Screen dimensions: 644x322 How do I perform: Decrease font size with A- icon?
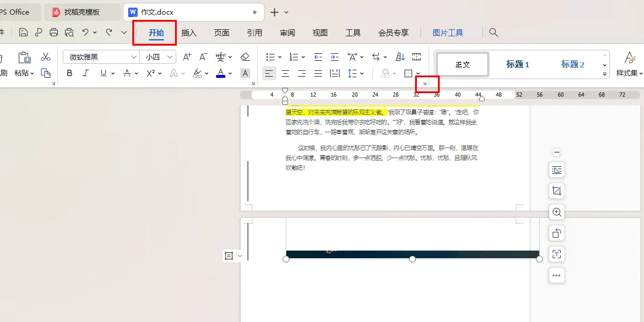pyautogui.click(x=203, y=57)
